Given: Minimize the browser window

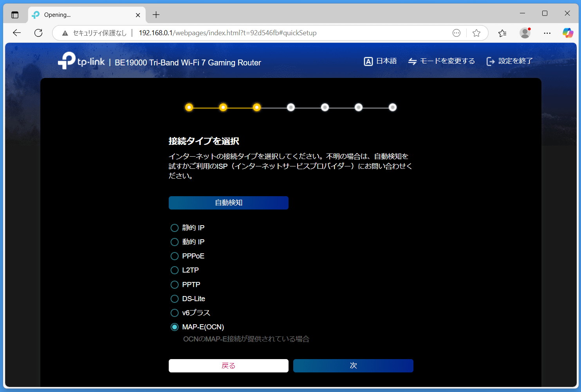Looking at the screenshot, I should 522,13.
